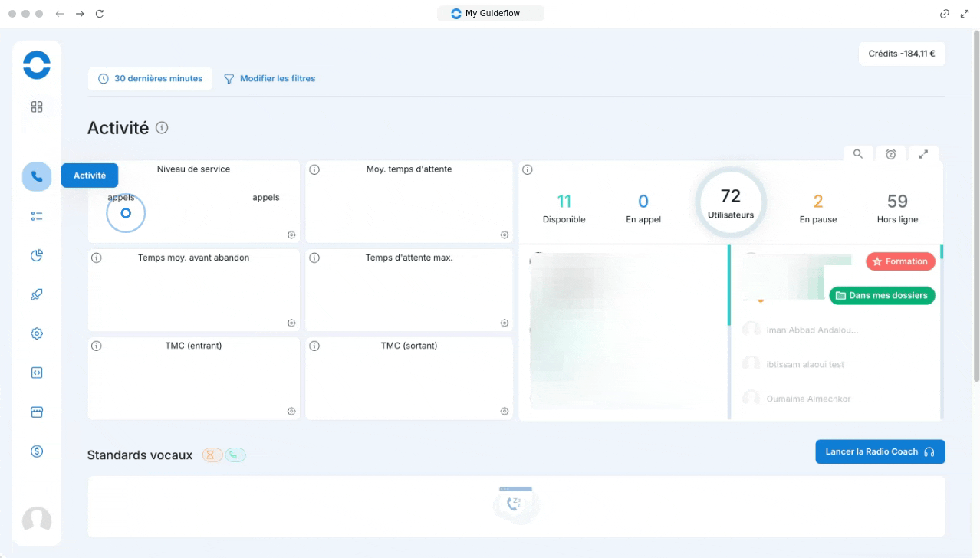Click the expand fullscreen icon above users panel
The height and width of the screenshot is (558, 980).
point(923,154)
